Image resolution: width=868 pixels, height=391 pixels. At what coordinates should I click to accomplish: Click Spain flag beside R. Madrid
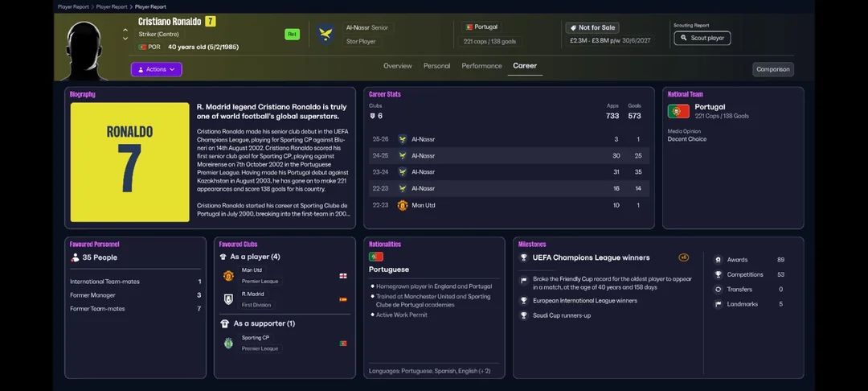click(x=342, y=299)
